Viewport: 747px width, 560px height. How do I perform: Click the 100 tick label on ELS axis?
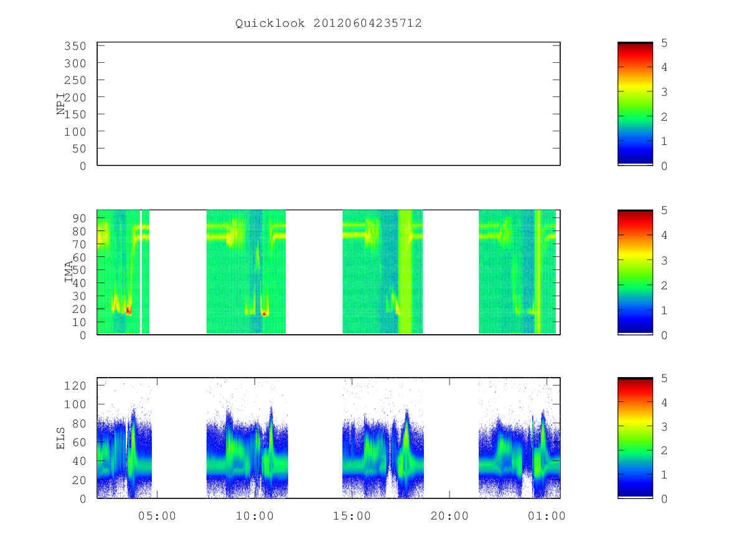pos(75,404)
